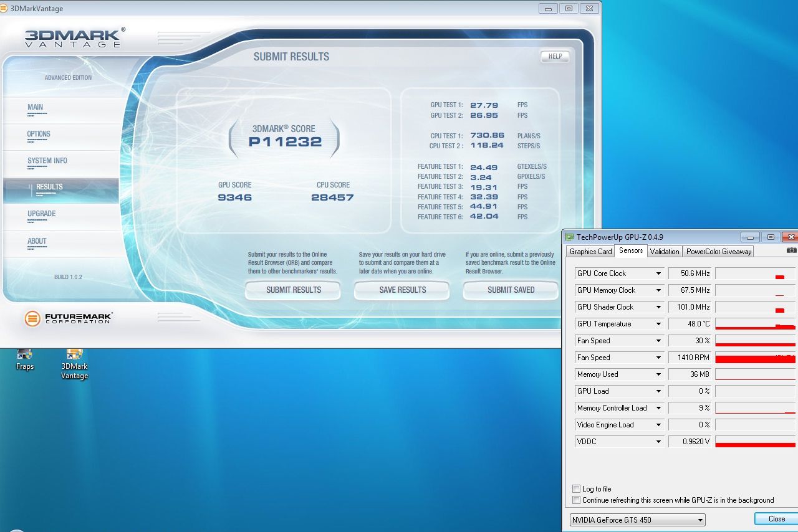Image resolution: width=798 pixels, height=532 pixels.
Task: Open the UPGRADE section
Action: 60,217
